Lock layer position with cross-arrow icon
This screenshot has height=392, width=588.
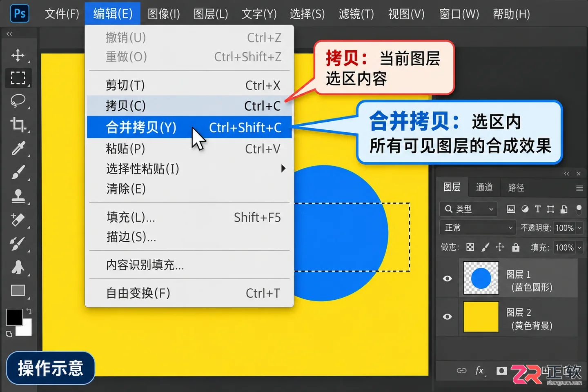coord(500,247)
